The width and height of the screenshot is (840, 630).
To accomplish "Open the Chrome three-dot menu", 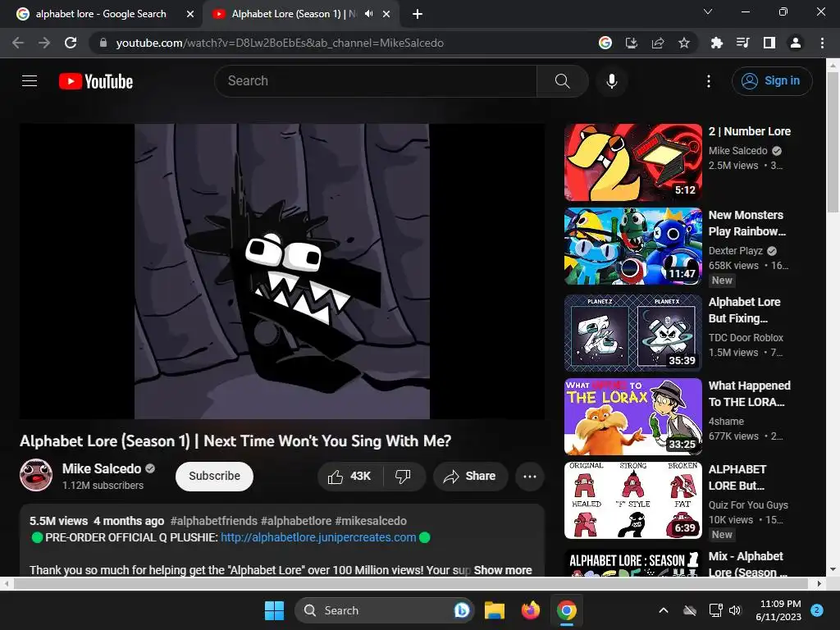I will pyautogui.click(x=822, y=43).
